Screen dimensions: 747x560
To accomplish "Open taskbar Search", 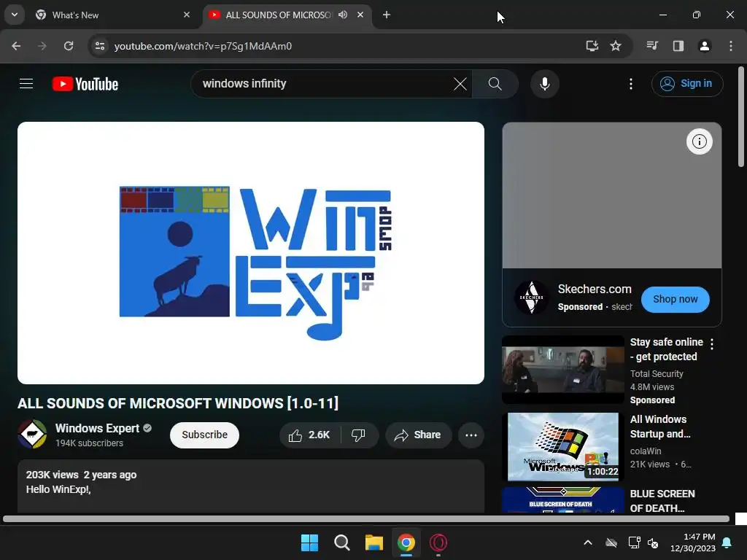I will (x=341, y=542).
